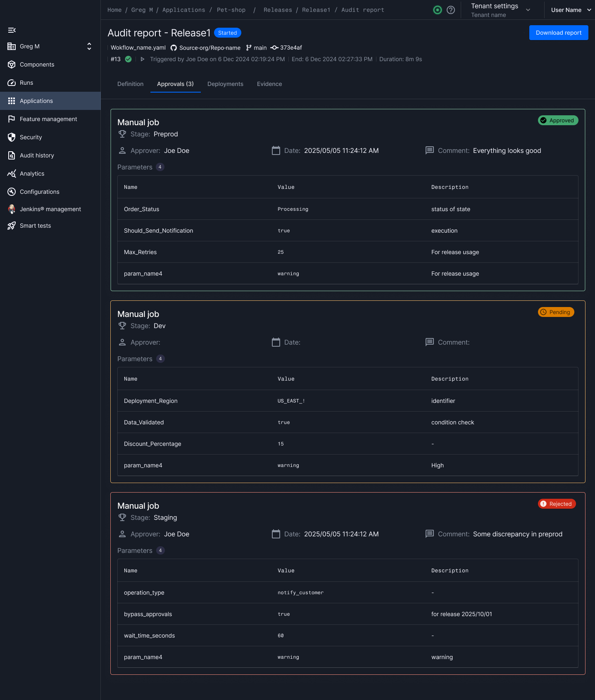
Task: Click Max_Retries parameter name
Action: (x=140, y=252)
